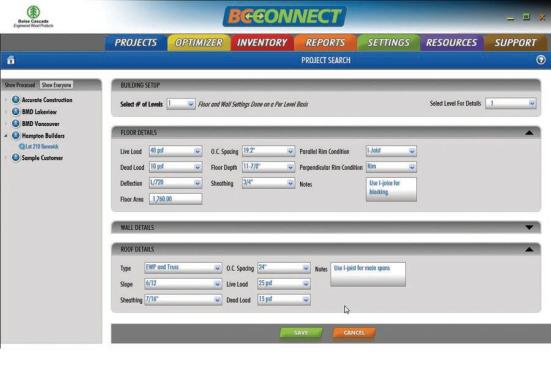Expand the Wall Details section

coord(529,227)
